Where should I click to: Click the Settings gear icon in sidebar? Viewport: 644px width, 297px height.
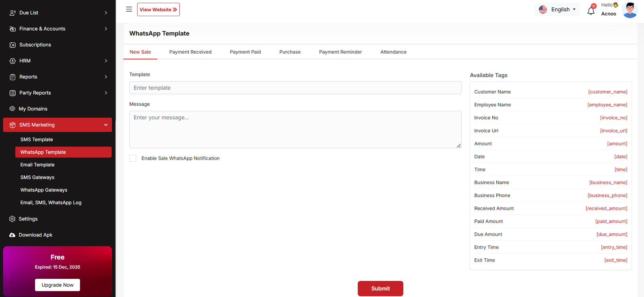(12, 219)
